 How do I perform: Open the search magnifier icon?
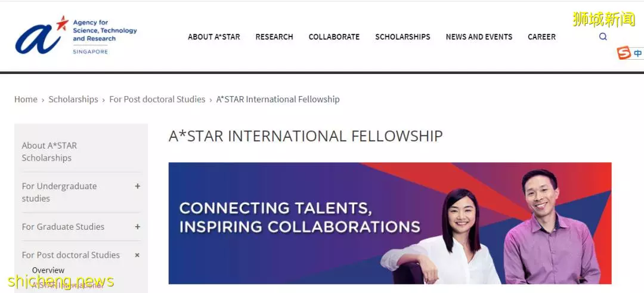point(603,36)
